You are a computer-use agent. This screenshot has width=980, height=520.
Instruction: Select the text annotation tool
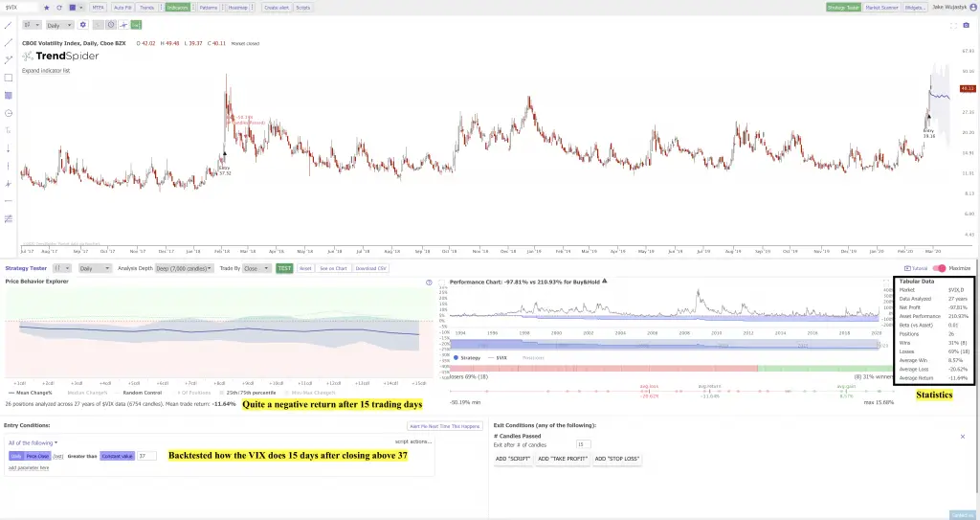(x=8, y=131)
